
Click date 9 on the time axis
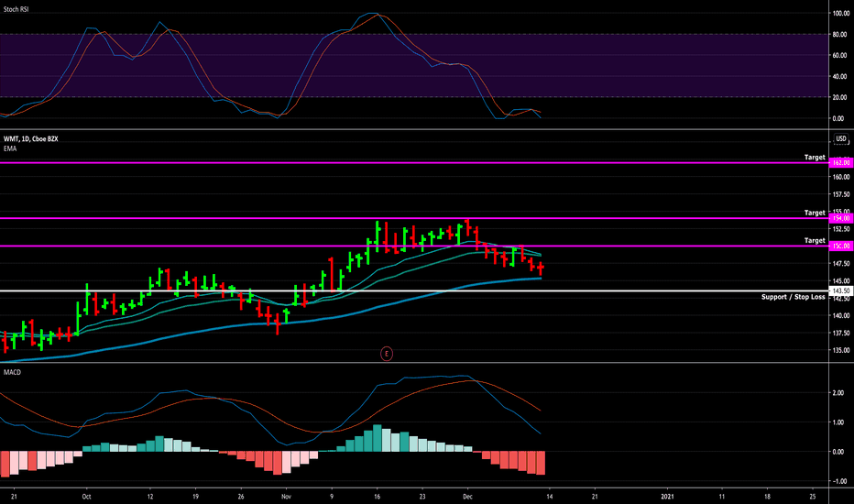pyautogui.click(x=332, y=497)
